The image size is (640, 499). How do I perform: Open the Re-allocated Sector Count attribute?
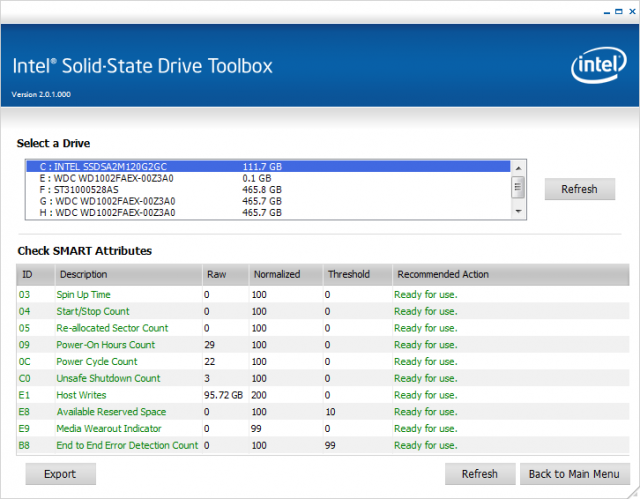click(x=112, y=328)
